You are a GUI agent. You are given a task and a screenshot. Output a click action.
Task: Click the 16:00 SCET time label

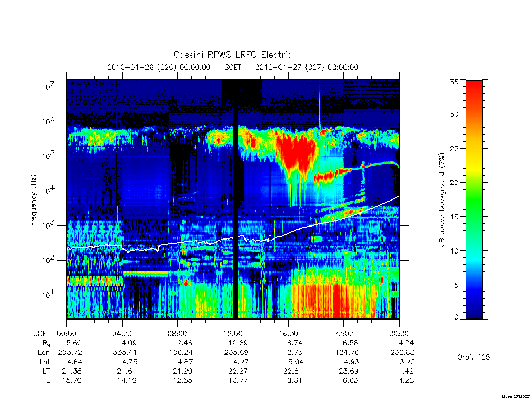click(288, 334)
